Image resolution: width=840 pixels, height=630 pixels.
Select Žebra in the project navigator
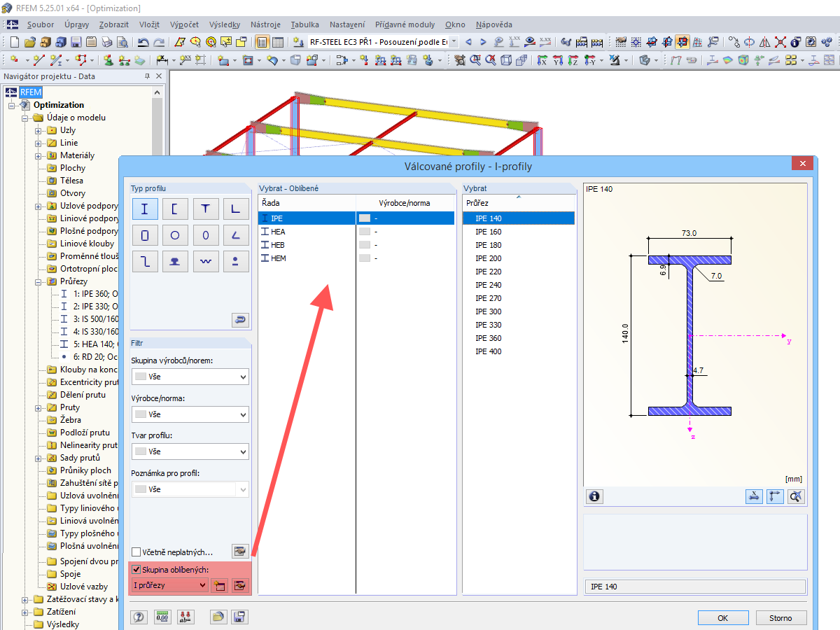[70, 420]
